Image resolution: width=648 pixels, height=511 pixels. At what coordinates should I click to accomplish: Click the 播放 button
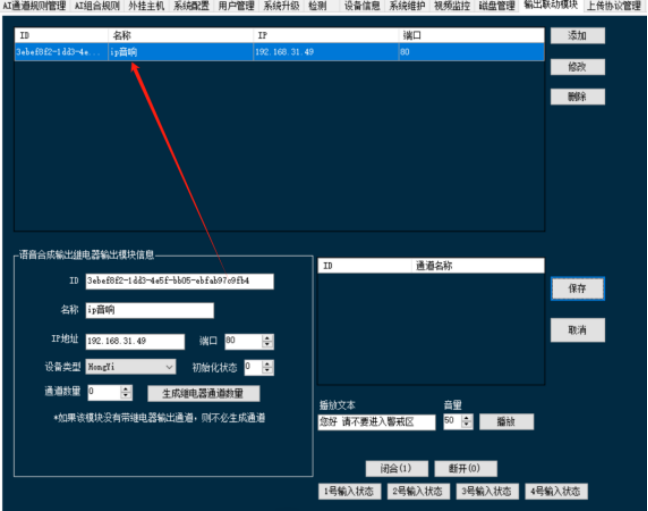[x=506, y=422]
